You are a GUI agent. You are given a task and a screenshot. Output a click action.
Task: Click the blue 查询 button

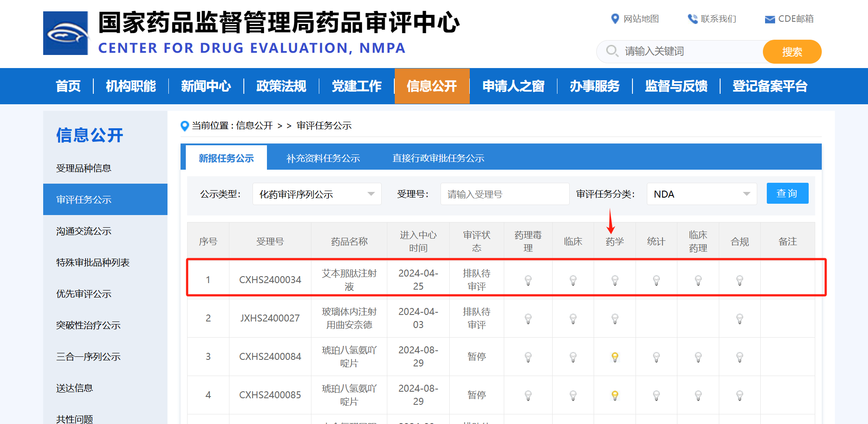pos(787,193)
